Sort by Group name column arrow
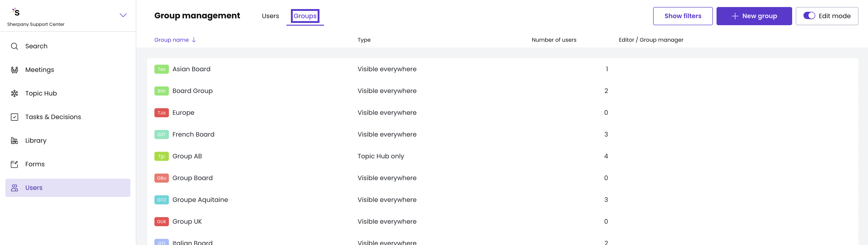The height and width of the screenshot is (245, 868). (194, 40)
